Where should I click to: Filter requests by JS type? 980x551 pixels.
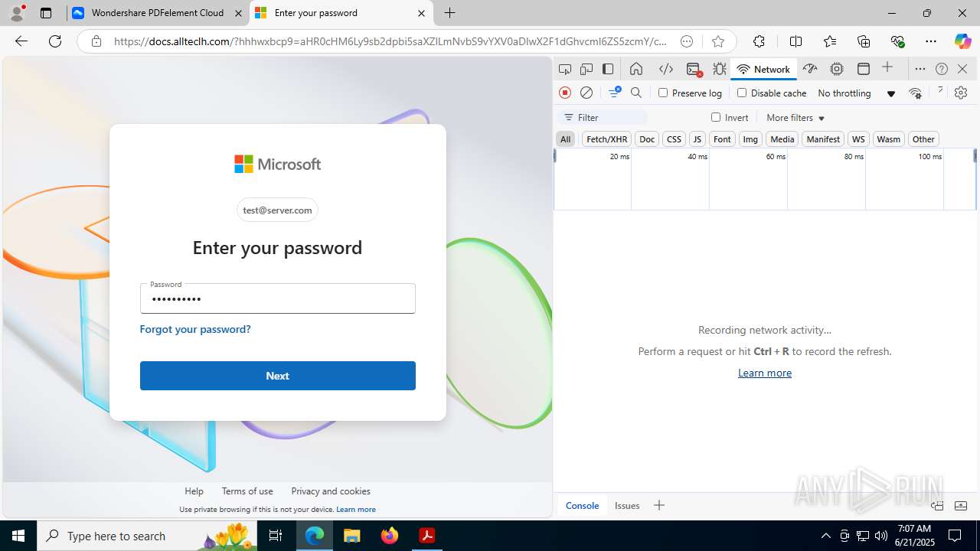(697, 139)
